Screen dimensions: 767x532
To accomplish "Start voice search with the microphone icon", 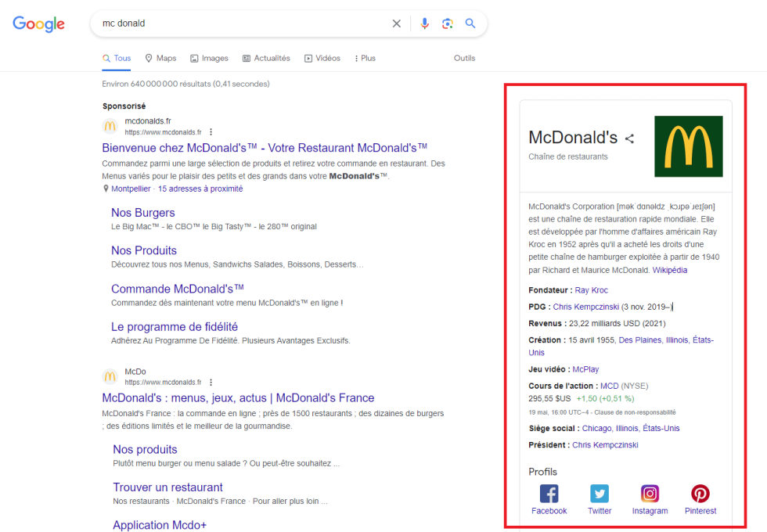I will (x=424, y=23).
